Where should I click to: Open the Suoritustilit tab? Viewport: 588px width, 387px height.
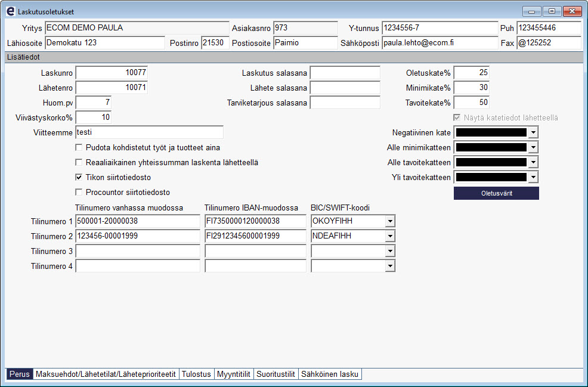coord(276,374)
